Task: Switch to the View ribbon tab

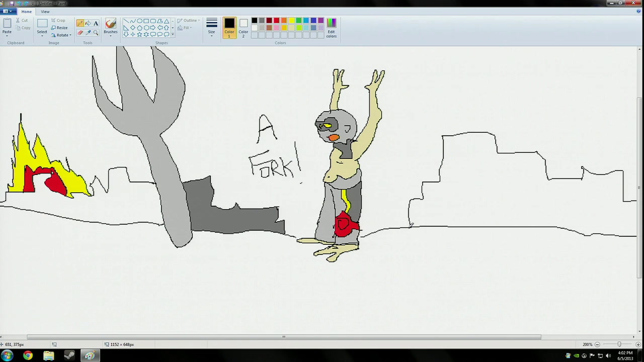Action: click(45, 12)
